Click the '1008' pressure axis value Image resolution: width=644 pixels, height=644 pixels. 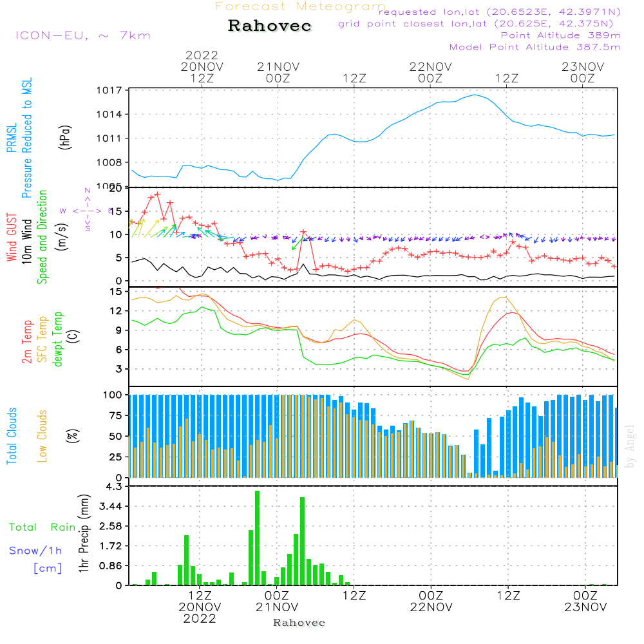[x=109, y=163]
